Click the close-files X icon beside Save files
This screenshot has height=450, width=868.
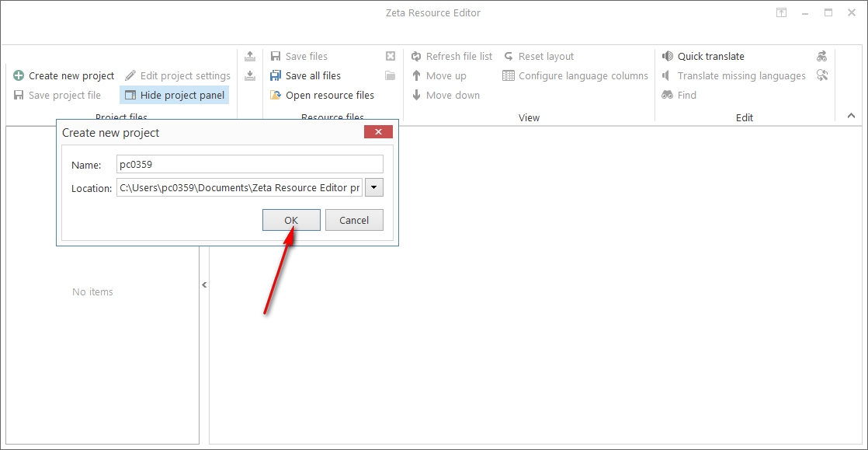click(x=391, y=56)
